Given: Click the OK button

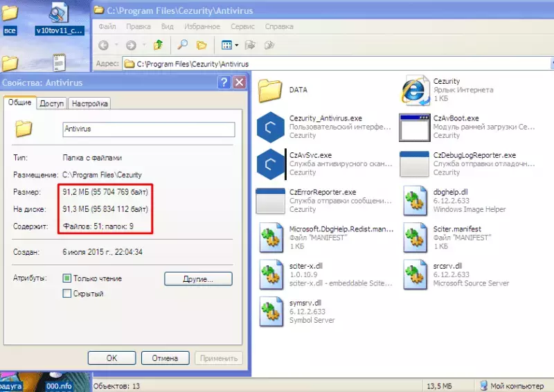Looking at the screenshot, I should (x=111, y=358).
